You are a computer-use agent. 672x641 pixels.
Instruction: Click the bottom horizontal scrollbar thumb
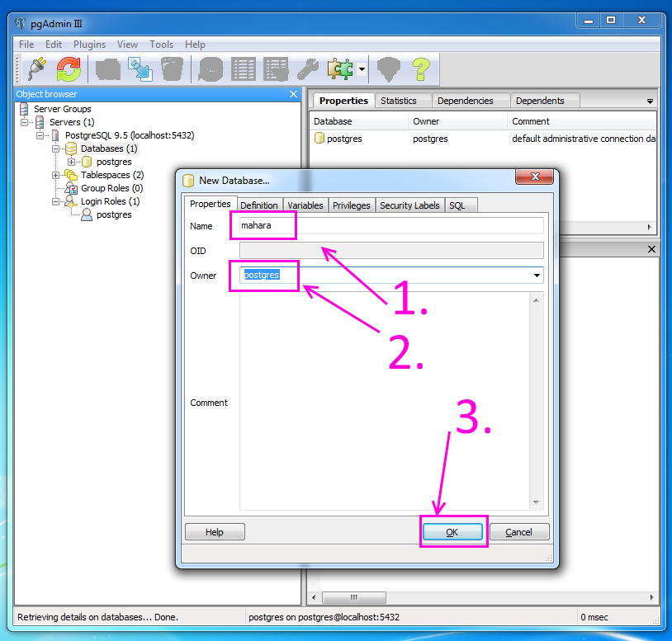click(353, 597)
